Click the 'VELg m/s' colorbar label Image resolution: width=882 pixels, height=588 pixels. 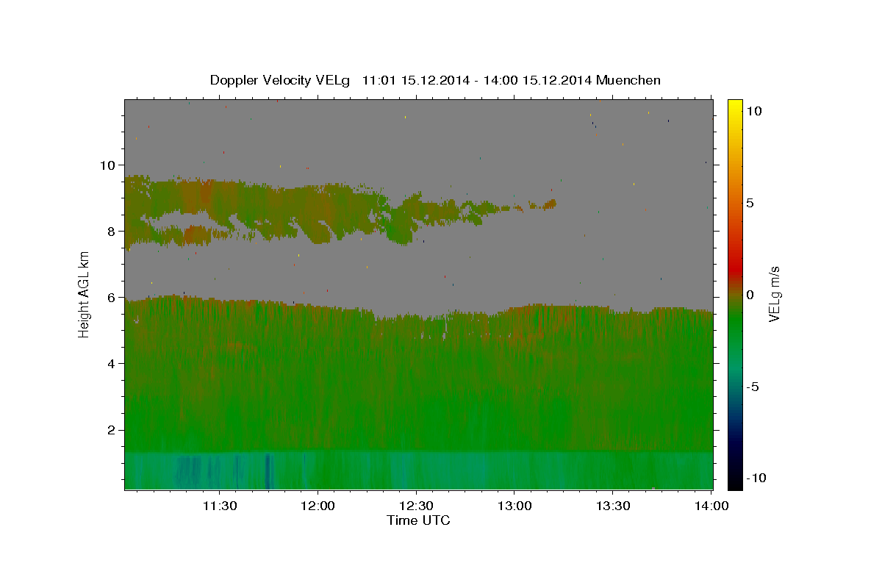pyautogui.click(x=774, y=294)
